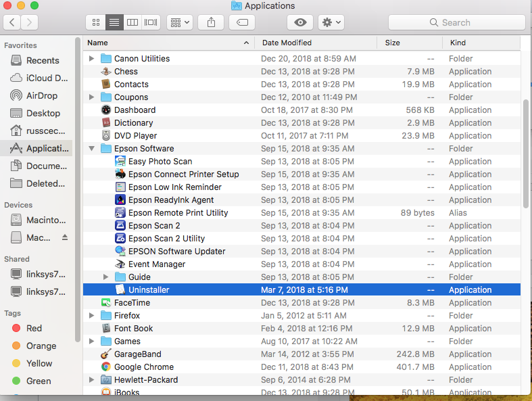Click the Edit Tags toolbar button
Viewport: 532px width, 401px height.
(x=242, y=22)
